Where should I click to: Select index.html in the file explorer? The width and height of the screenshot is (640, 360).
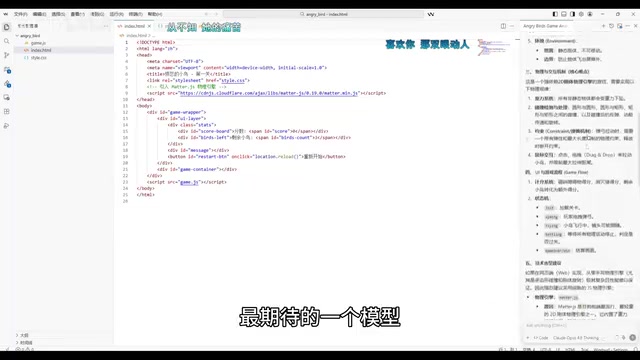pyautogui.click(x=41, y=50)
